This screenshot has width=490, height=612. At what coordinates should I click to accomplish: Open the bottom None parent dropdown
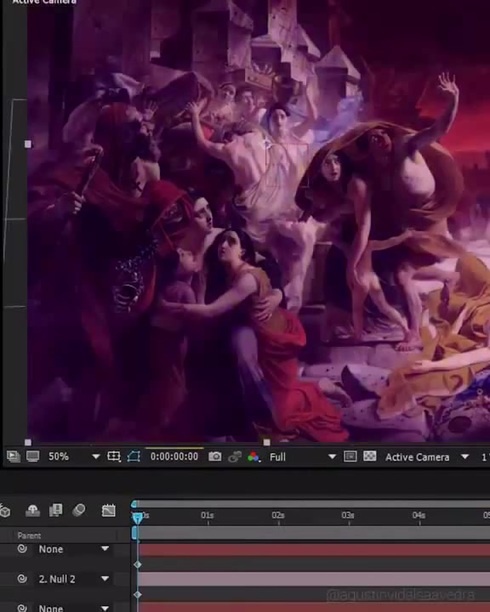pos(73,608)
